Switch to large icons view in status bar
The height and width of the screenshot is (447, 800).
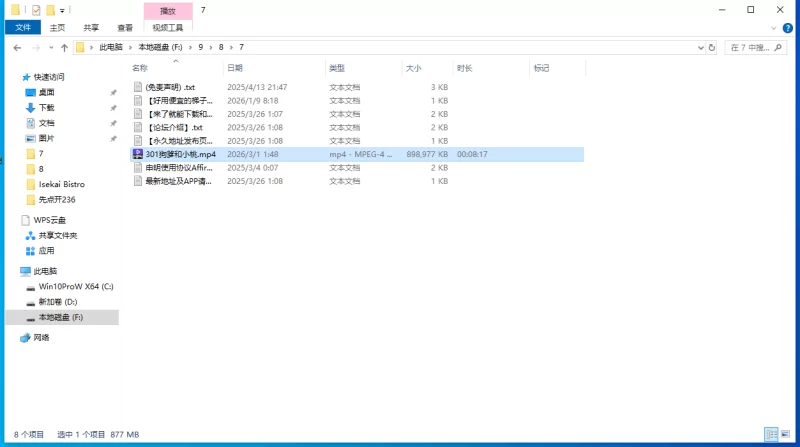[x=786, y=435]
